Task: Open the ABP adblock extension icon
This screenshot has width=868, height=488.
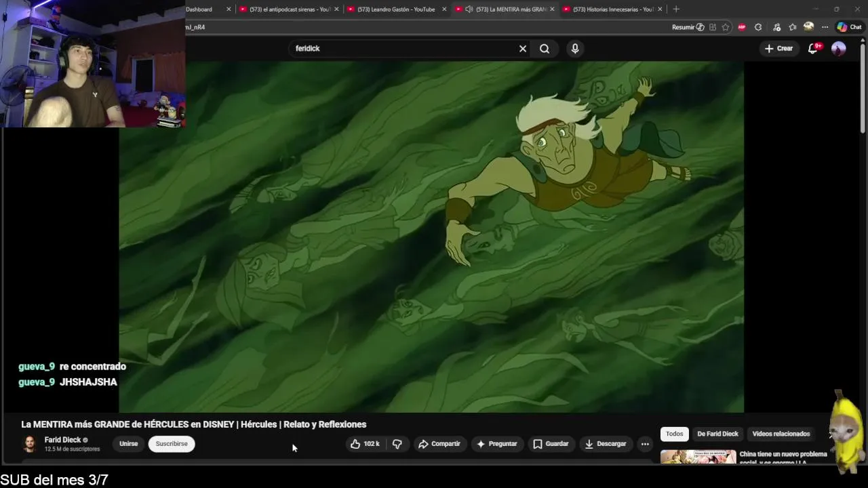Action: [742, 27]
